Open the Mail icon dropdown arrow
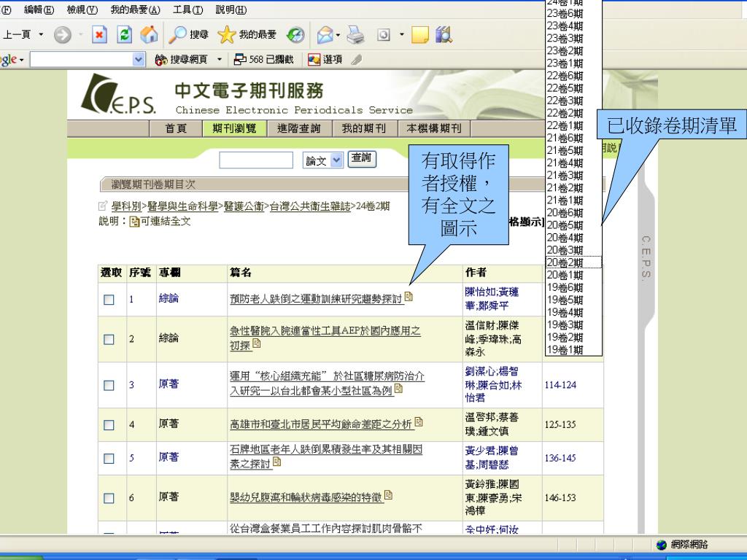Image resolution: width=747 pixels, height=560 pixels. point(338,35)
